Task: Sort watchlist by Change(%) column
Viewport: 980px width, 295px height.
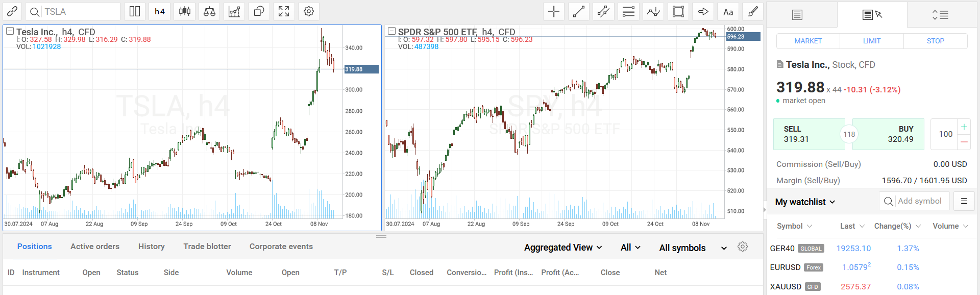Action: [x=897, y=226]
